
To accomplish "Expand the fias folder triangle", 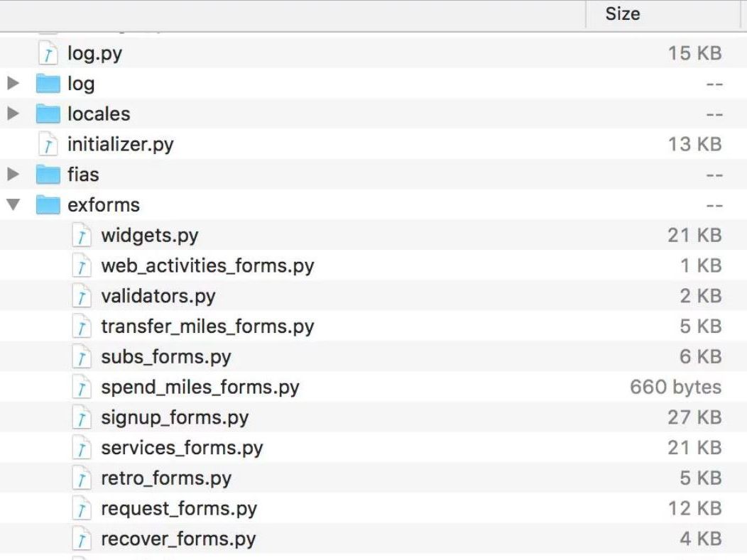I will 12,175.
